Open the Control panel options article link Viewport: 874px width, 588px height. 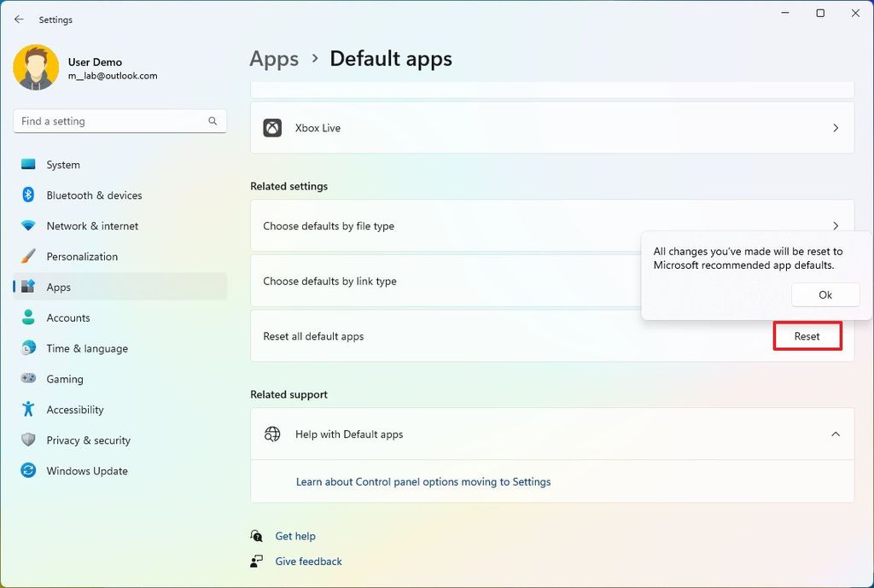pos(423,481)
